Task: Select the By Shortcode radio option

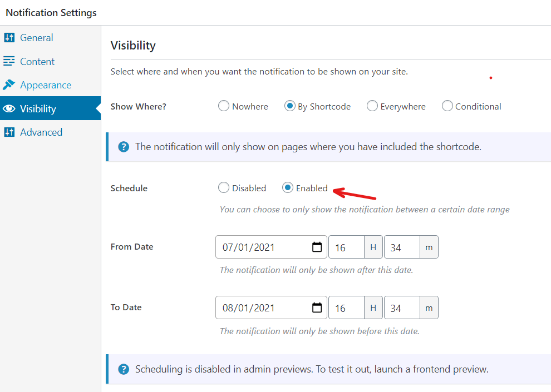Action: point(289,106)
